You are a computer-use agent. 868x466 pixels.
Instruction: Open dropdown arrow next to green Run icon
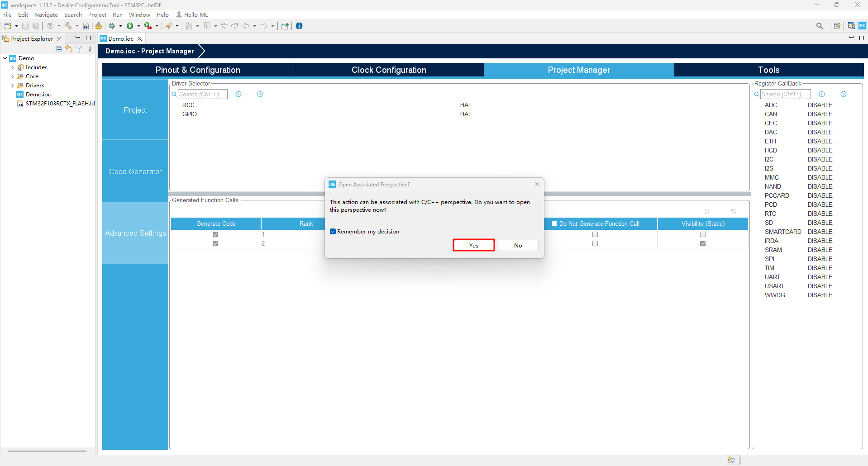click(138, 26)
